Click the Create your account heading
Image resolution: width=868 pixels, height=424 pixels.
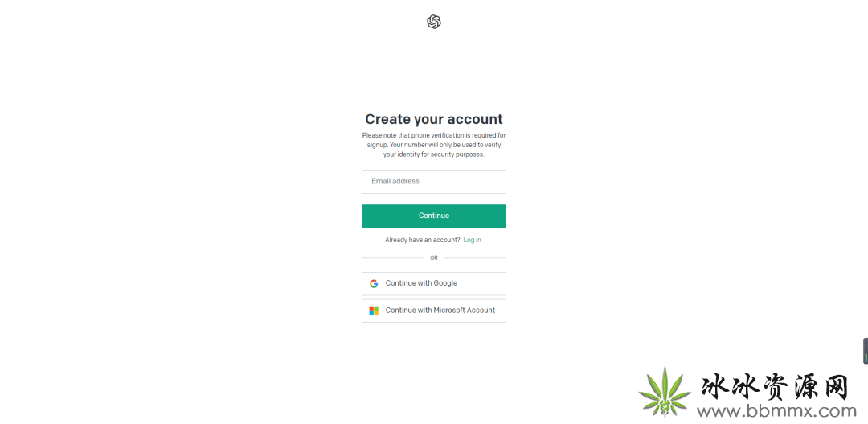[x=434, y=119]
